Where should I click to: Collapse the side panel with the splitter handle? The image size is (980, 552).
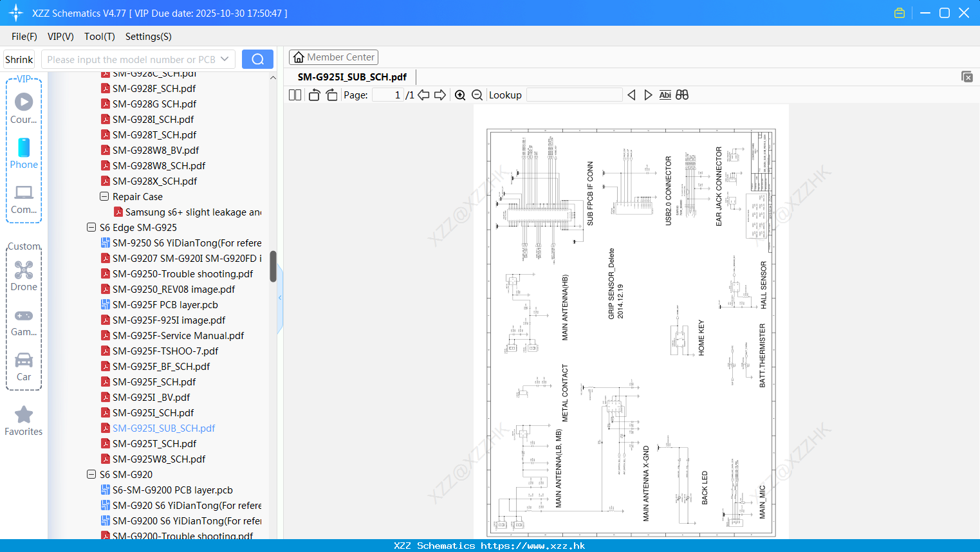pyautogui.click(x=280, y=298)
